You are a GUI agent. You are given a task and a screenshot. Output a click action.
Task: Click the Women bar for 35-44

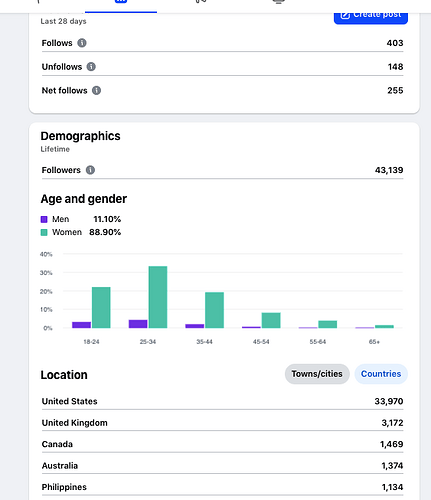[214, 310]
